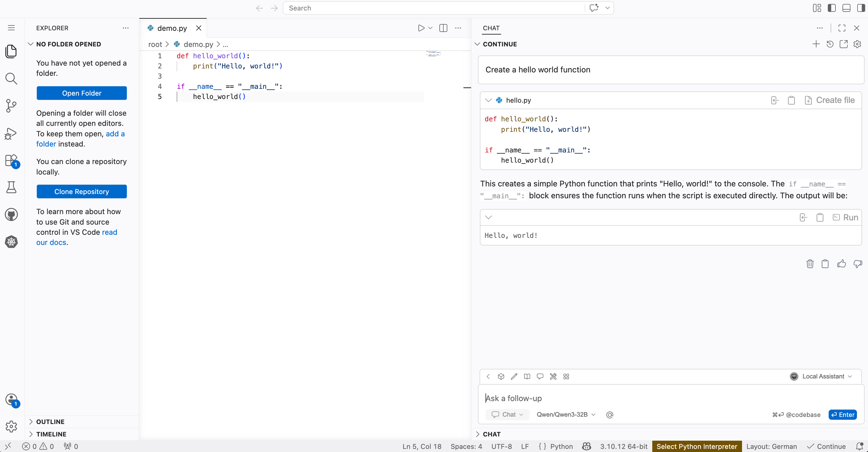
Task: View Continue chat history
Action: pyautogui.click(x=830, y=44)
